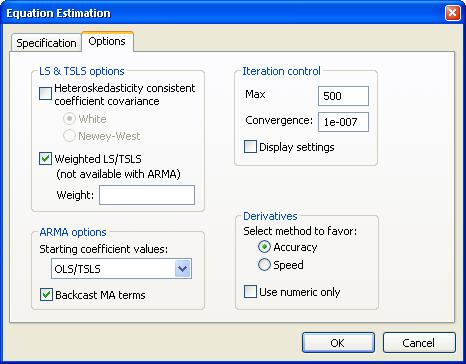Select the White covariance radio button
This screenshot has height=364, width=466.
coord(69,119)
